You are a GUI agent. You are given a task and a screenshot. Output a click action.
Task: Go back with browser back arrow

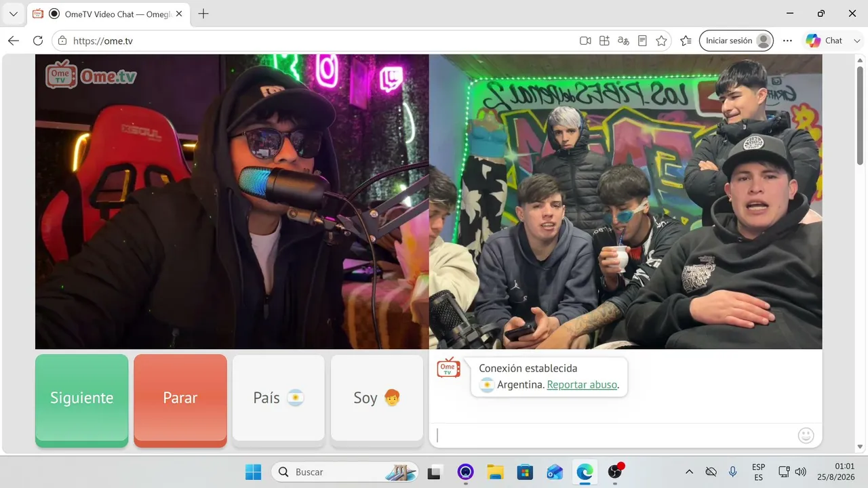14,41
